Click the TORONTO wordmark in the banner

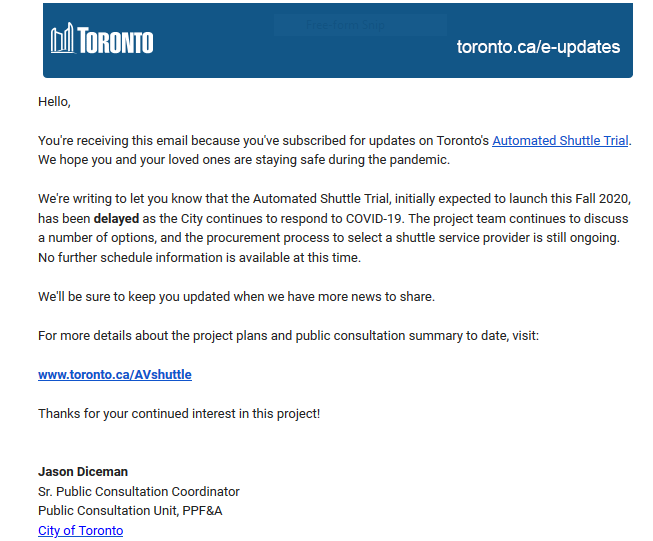[116, 42]
